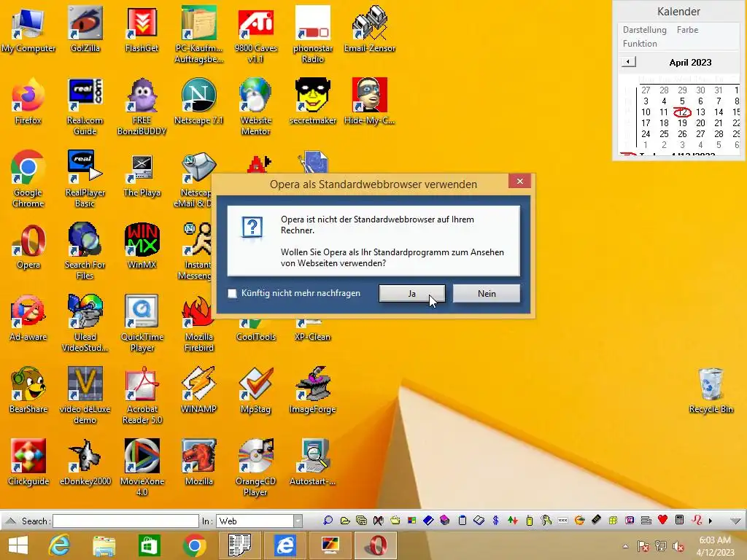Open Acrobat Reader 5.0 shortcut
This screenshot has height=560, width=747.
pyautogui.click(x=142, y=395)
